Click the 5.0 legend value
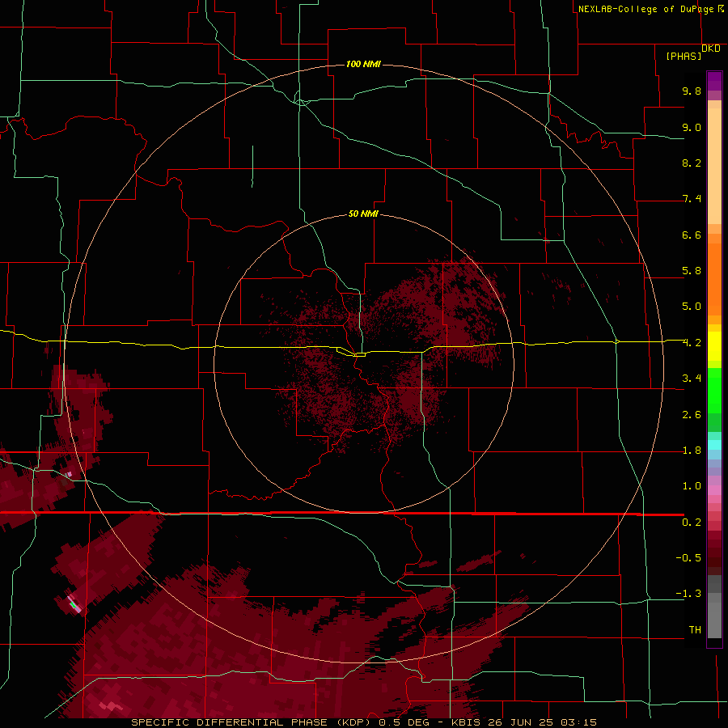Viewport: 728px width, 728px height. click(x=692, y=307)
